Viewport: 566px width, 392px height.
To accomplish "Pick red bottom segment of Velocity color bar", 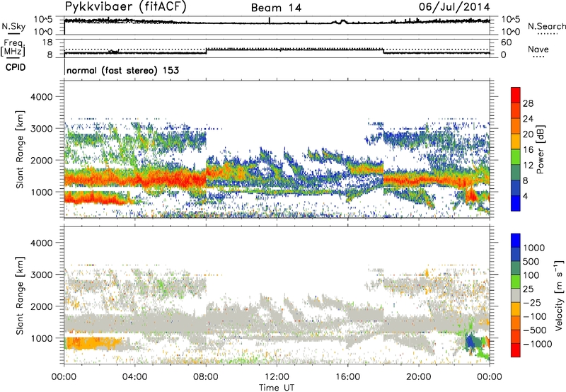I will click(x=516, y=350).
